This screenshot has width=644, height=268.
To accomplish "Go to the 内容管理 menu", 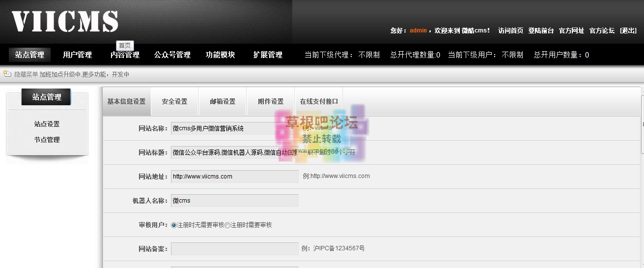I will [125, 55].
